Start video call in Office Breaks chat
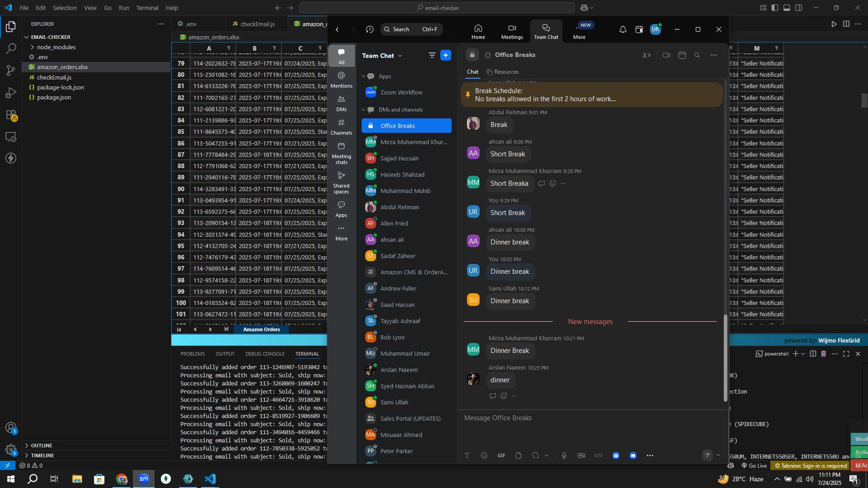This screenshot has width=868, height=488. pos(666,55)
